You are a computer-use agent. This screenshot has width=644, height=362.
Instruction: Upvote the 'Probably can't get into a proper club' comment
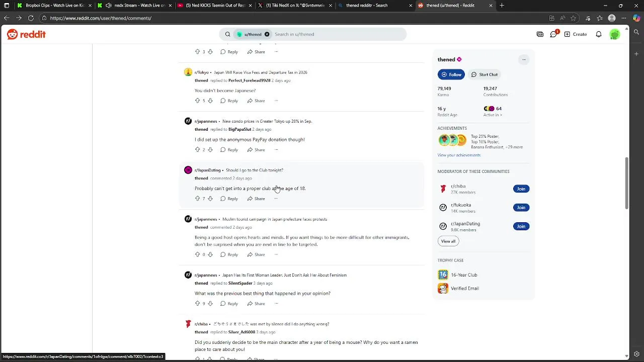(197, 199)
